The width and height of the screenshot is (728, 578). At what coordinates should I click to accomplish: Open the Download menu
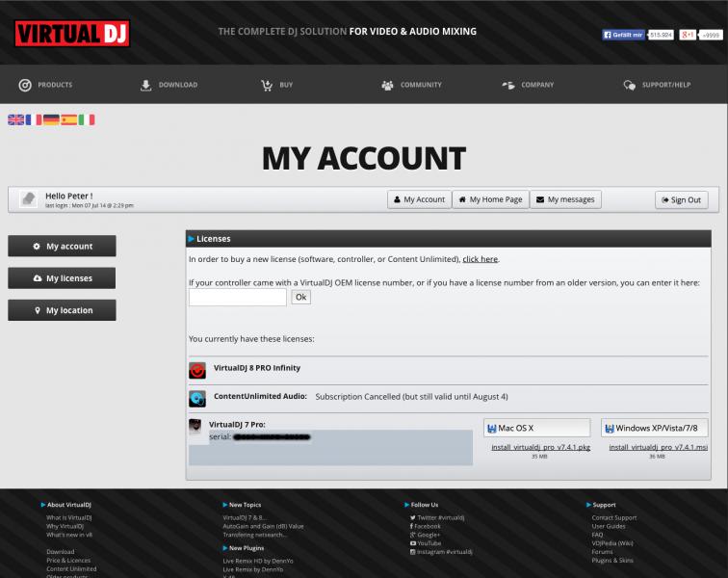(x=169, y=85)
